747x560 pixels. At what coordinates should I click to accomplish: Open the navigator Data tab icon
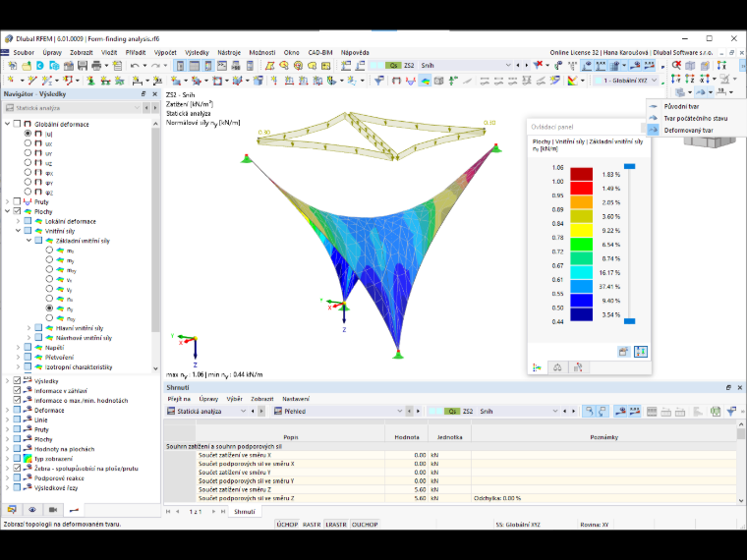(x=12, y=510)
